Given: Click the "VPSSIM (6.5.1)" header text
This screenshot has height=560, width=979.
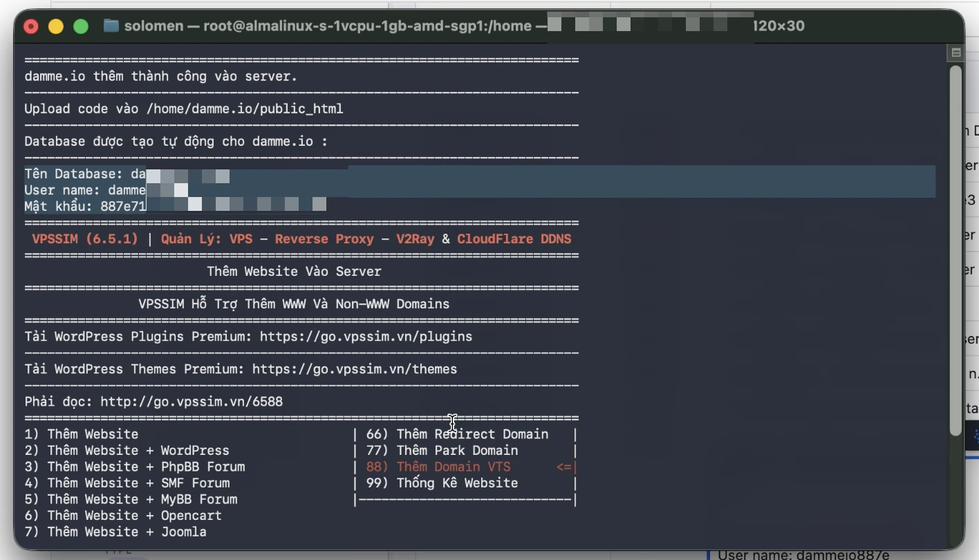Looking at the screenshot, I should click(x=85, y=239).
